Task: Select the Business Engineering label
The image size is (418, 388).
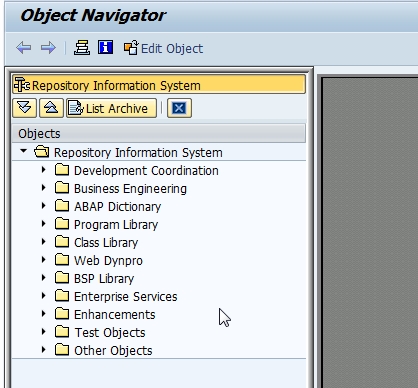Action: (130, 189)
